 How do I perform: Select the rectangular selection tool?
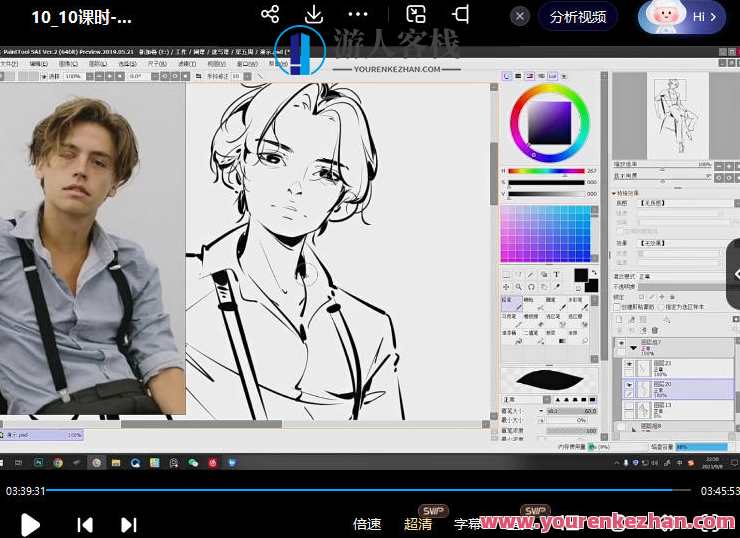coord(505,274)
